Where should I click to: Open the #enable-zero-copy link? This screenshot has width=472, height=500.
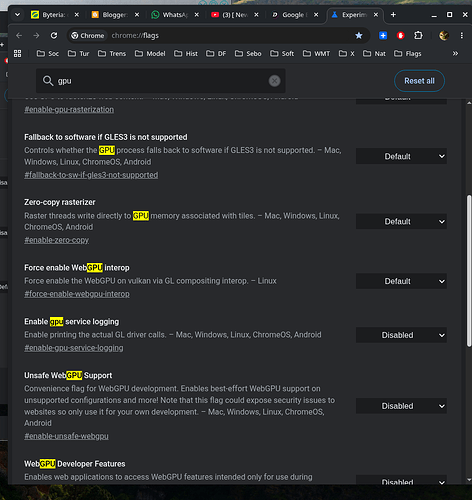[56, 240]
